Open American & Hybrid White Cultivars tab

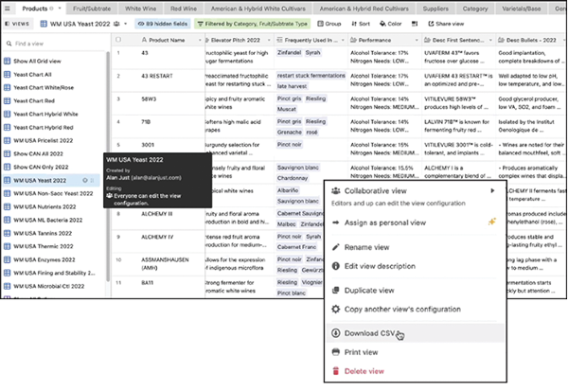[257, 9]
